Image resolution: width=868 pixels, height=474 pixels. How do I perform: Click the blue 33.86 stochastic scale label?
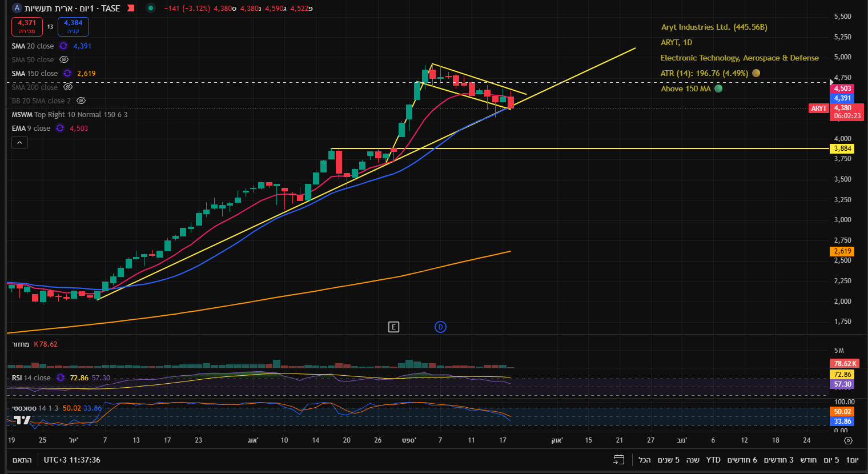click(842, 421)
